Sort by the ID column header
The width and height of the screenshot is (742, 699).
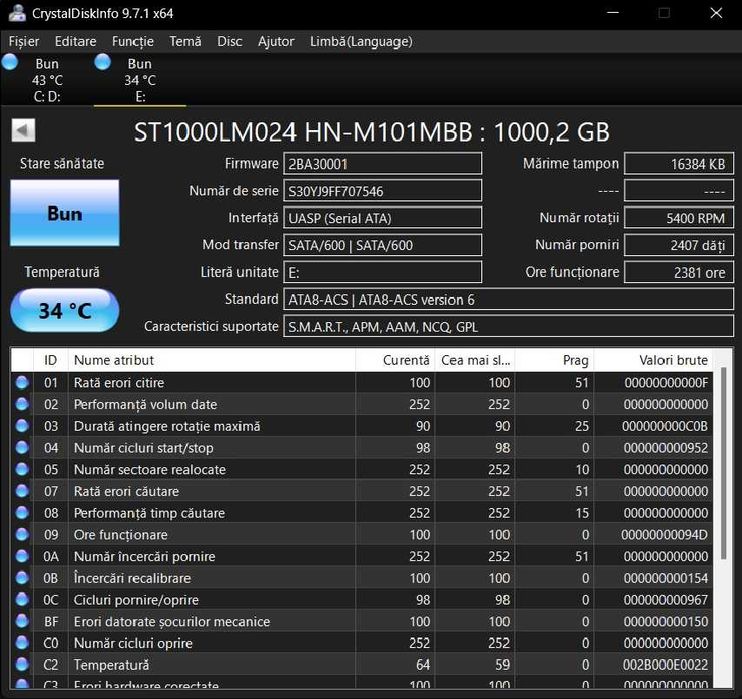pos(51,360)
